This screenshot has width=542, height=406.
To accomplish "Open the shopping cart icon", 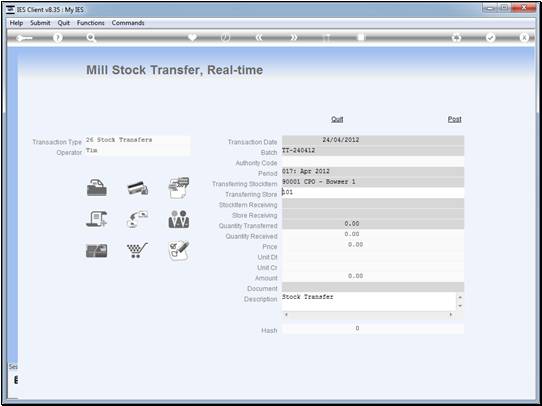I will click(137, 250).
